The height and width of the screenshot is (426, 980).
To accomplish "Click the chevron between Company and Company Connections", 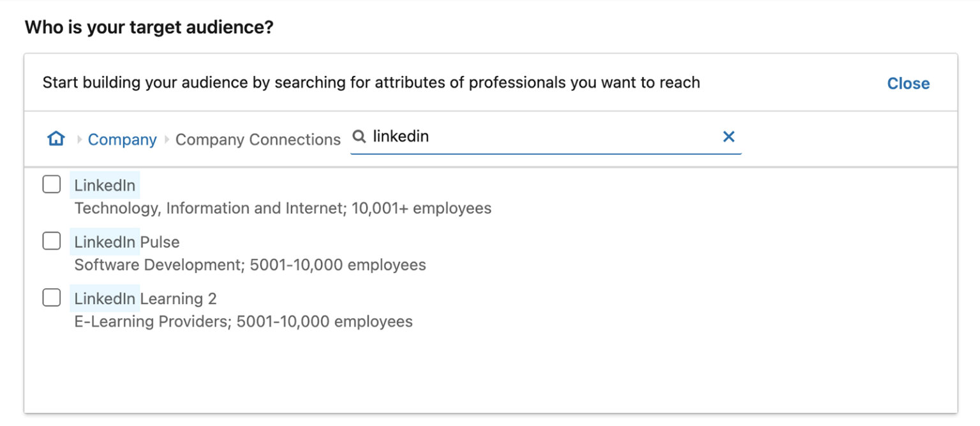I will [165, 139].
